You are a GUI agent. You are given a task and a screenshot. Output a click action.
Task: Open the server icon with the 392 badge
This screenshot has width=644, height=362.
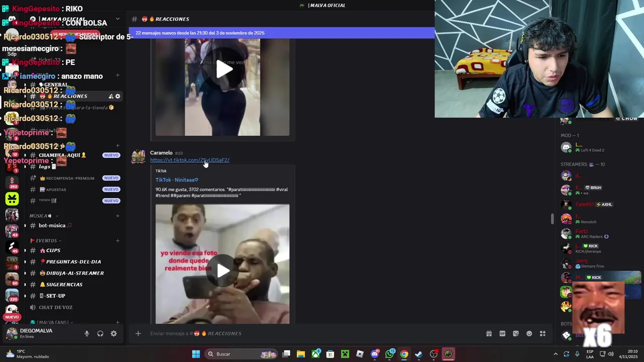pos(12,183)
